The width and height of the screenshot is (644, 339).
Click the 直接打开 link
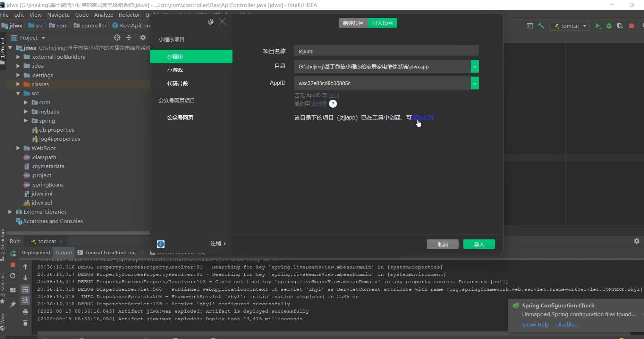pos(423,118)
